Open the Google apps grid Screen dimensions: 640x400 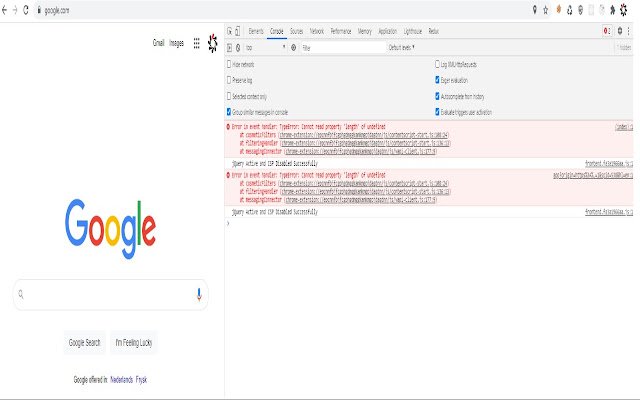(x=196, y=43)
